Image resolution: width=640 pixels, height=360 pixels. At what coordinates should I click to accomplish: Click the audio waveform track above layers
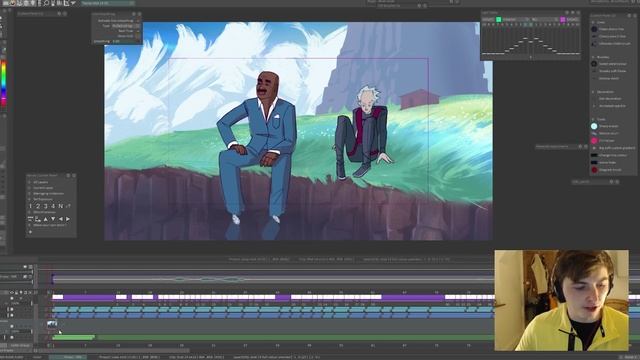click(273, 279)
